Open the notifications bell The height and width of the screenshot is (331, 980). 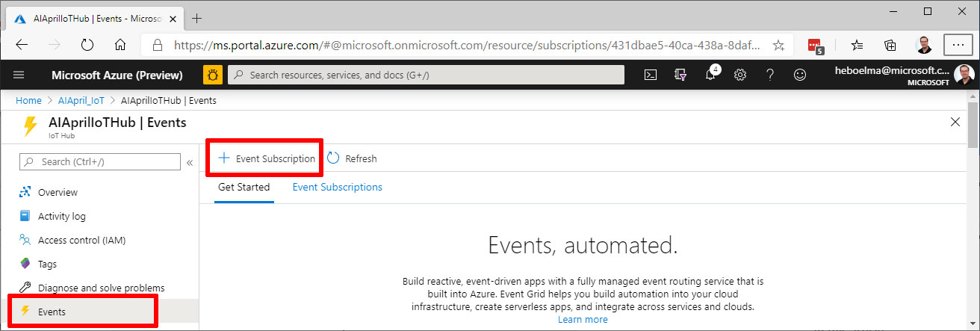711,74
